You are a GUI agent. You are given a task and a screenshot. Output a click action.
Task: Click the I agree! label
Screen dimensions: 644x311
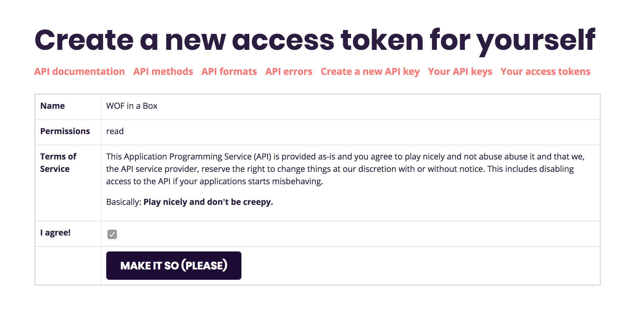pos(55,233)
